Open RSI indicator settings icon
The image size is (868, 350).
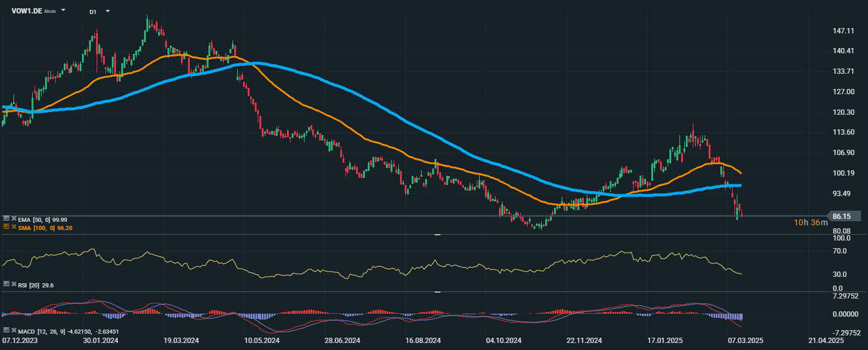[x=6, y=284]
